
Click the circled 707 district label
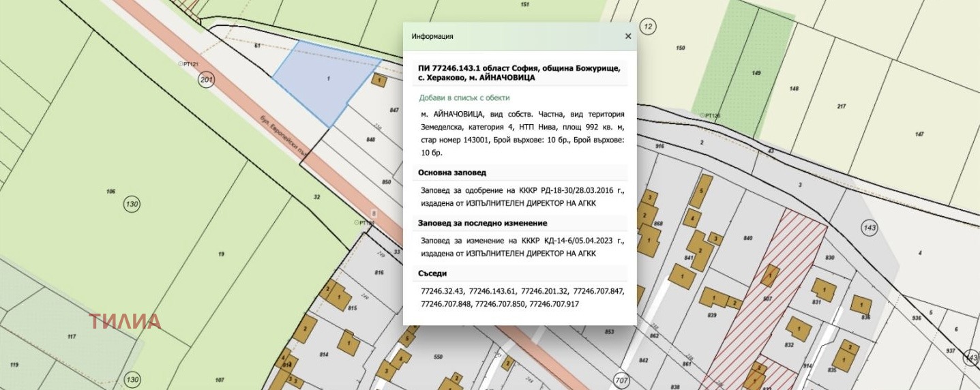coord(621,380)
